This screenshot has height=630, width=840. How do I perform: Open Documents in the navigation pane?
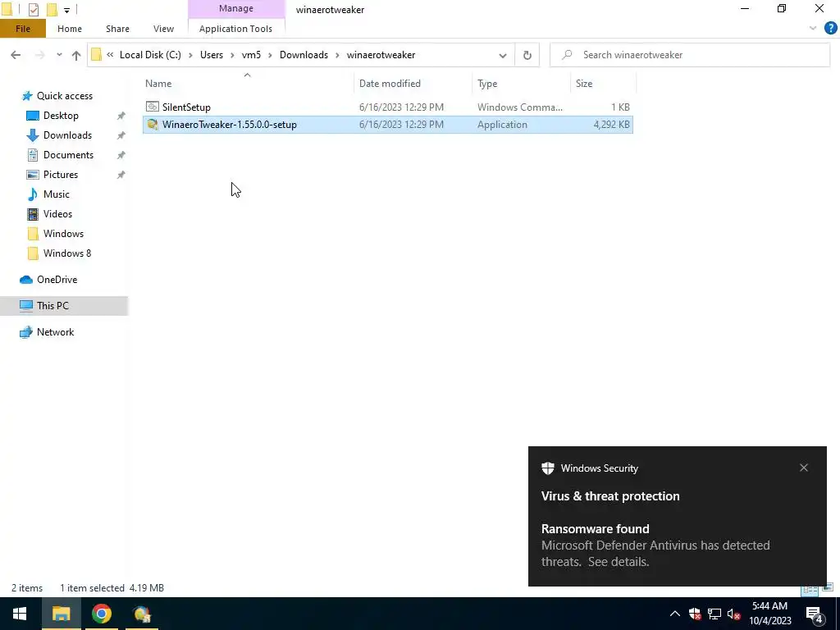[68, 155]
